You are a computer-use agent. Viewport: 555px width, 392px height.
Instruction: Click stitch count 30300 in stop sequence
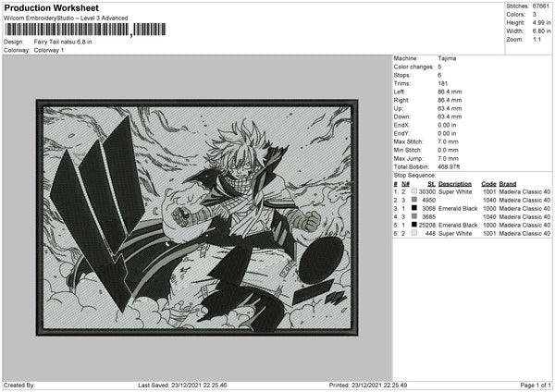click(427, 191)
